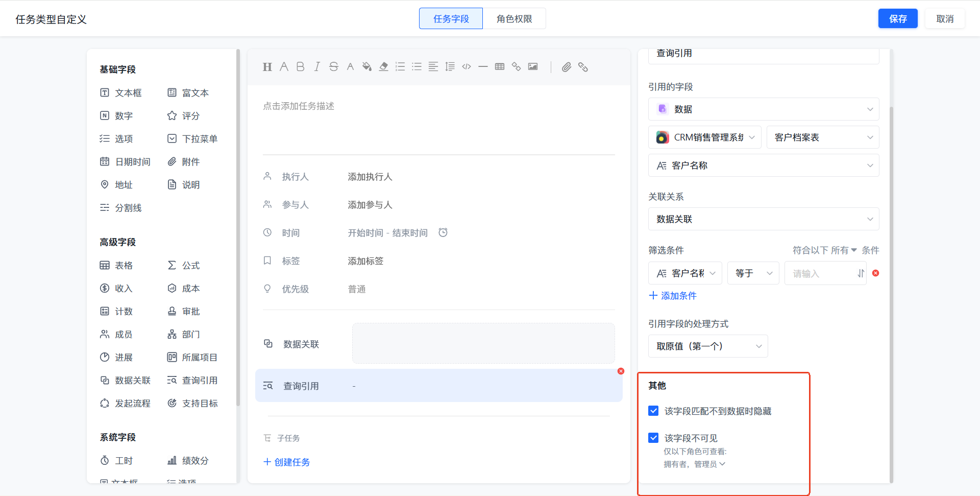Toggle italic text formatting icon
This screenshot has height=496, width=980.
(317, 67)
